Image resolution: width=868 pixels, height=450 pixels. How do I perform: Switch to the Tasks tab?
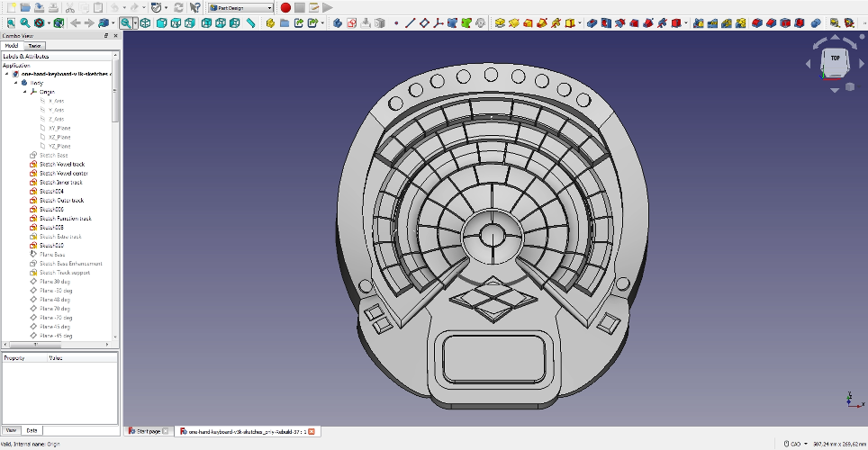[x=34, y=45]
